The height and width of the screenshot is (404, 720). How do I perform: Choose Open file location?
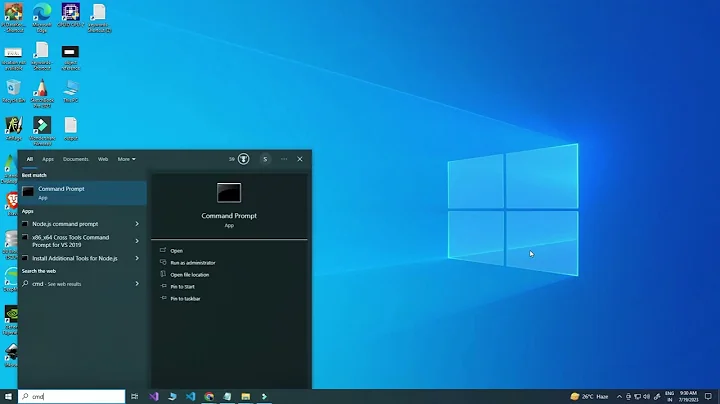click(x=189, y=275)
